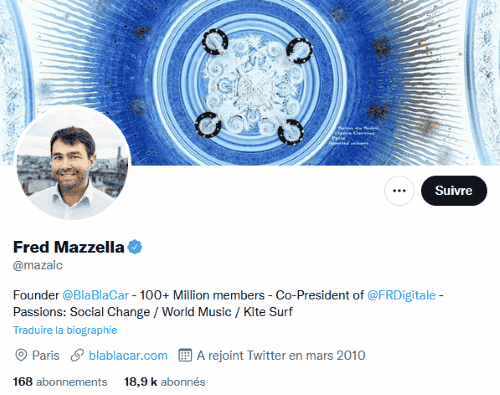The height and width of the screenshot is (395, 500).
Task: View the 168 abonnements list
Action: tap(60, 382)
